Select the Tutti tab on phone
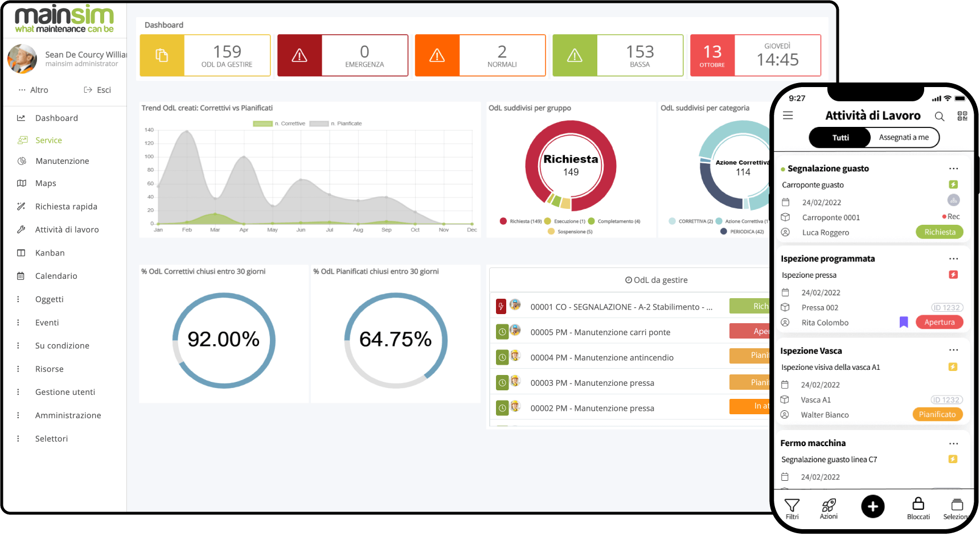Viewport: 980px width, 536px height. (840, 138)
